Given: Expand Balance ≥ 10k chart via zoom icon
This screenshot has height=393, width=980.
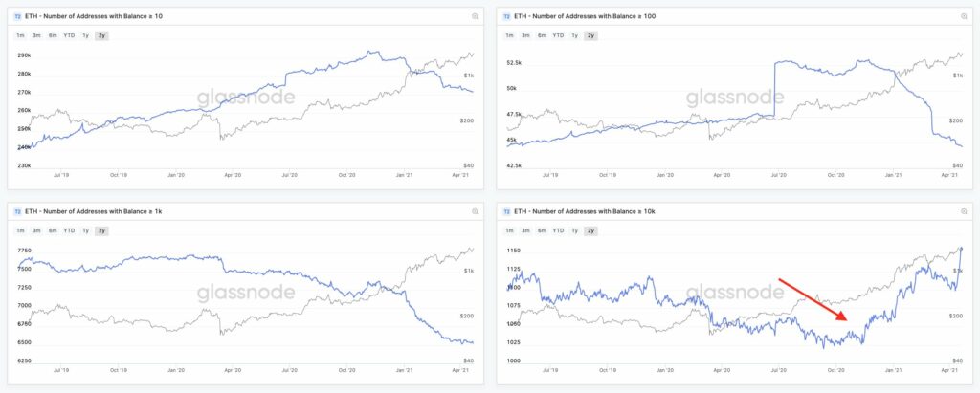Looking at the screenshot, I should (964, 212).
